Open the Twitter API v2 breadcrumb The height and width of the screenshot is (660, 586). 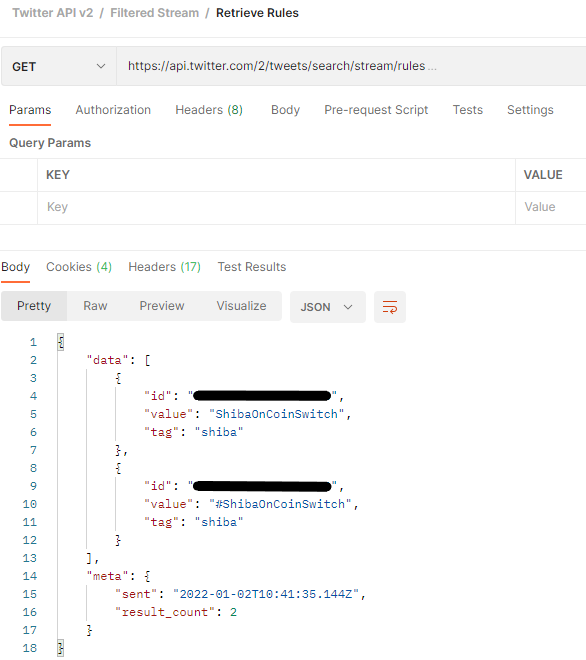pyautogui.click(x=53, y=13)
